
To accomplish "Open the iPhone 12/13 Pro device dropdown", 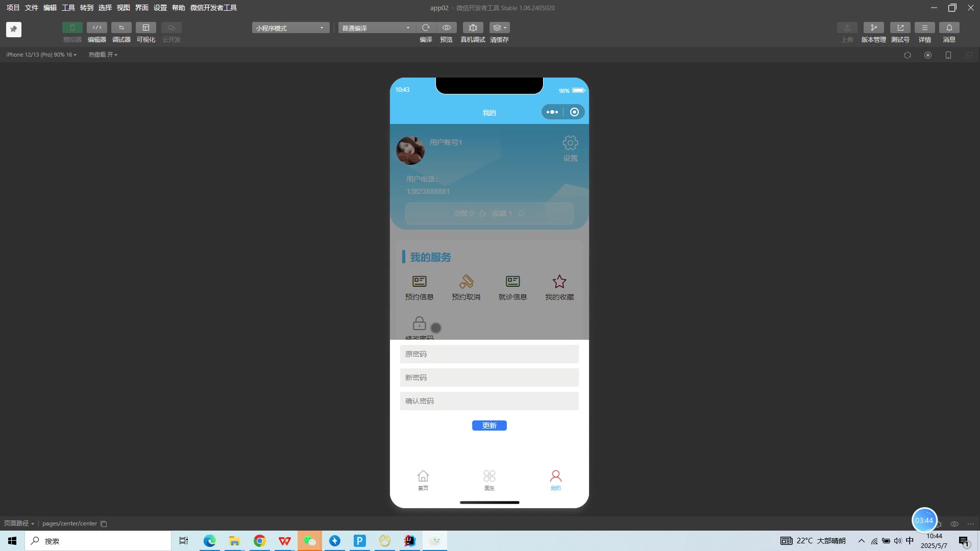I will coord(41,55).
